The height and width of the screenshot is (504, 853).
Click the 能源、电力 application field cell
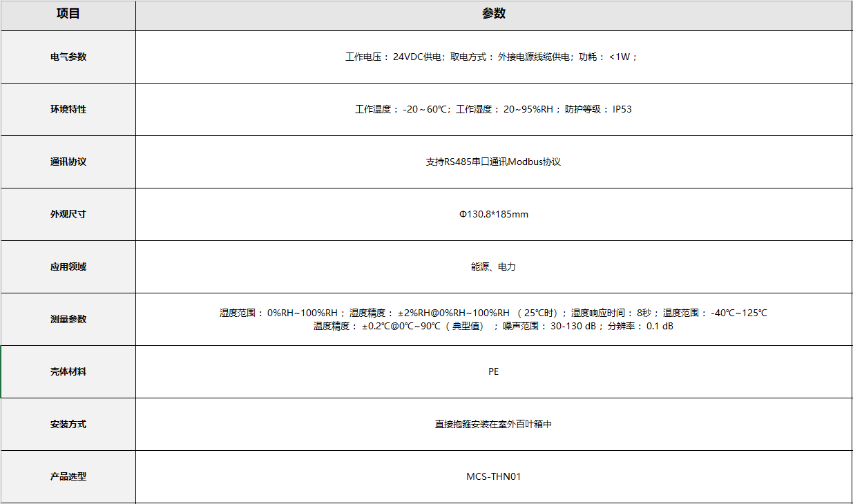[x=492, y=266]
